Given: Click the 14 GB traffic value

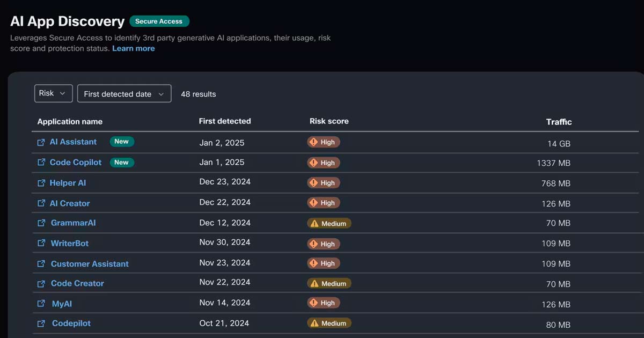Looking at the screenshot, I should tap(559, 144).
